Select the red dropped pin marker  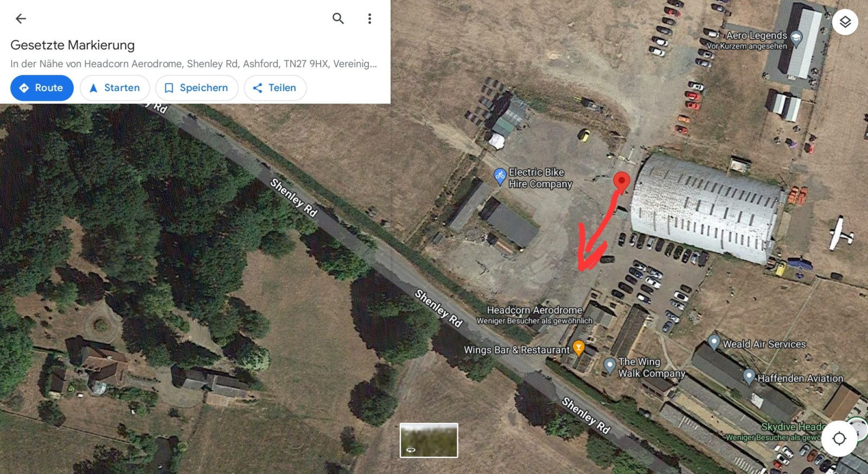coord(621,182)
